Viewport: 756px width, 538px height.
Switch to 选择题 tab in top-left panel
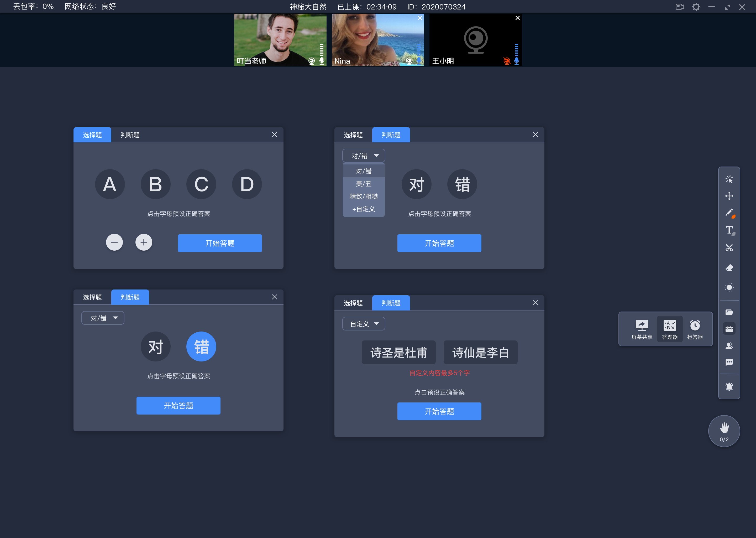[92, 135]
